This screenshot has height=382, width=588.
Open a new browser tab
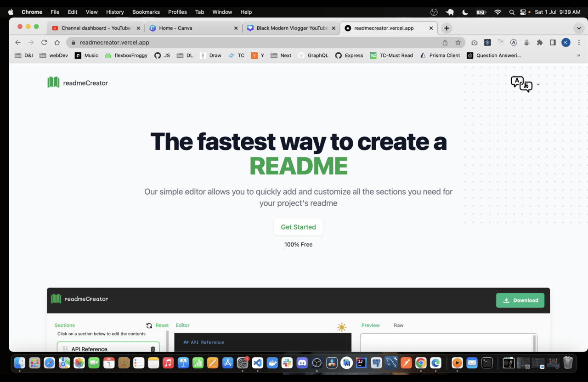pyautogui.click(x=447, y=28)
